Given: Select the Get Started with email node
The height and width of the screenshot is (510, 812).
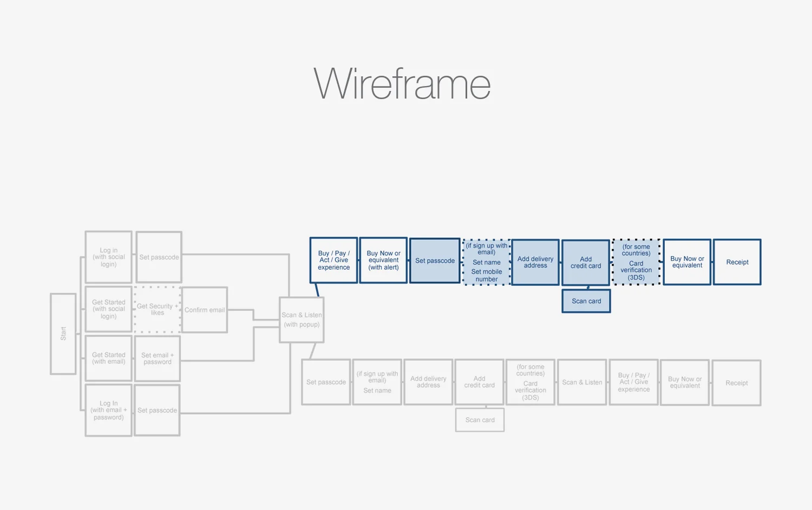Looking at the screenshot, I should pyautogui.click(x=108, y=358).
